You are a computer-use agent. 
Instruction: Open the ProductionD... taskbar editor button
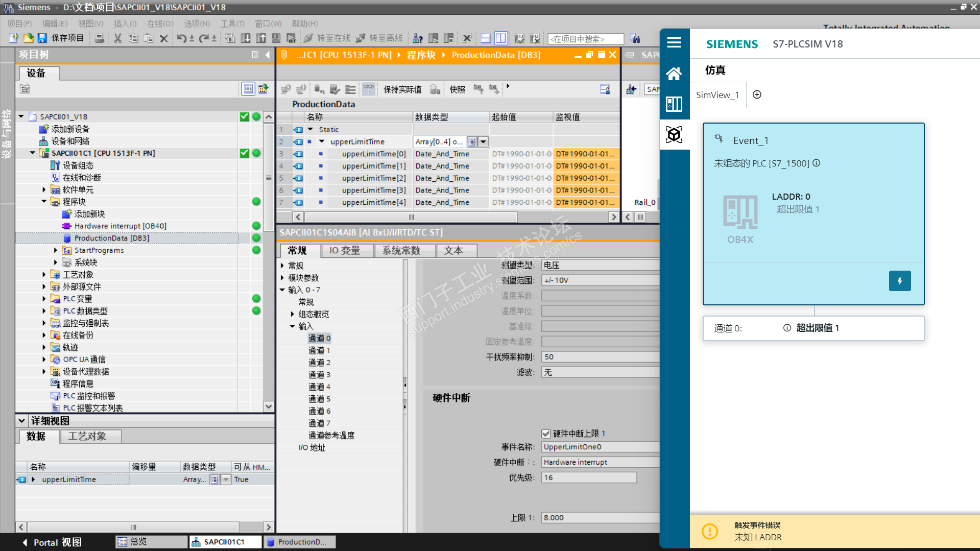coord(299,542)
